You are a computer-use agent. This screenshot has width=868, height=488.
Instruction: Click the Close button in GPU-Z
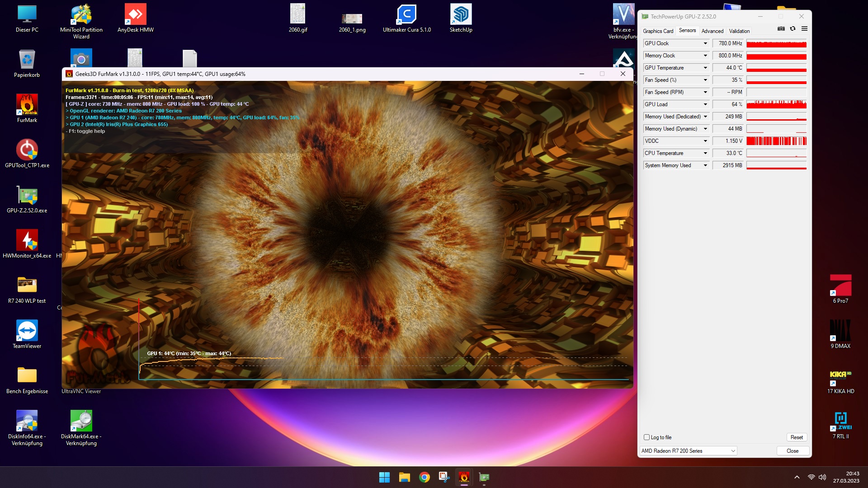(x=792, y=451)
